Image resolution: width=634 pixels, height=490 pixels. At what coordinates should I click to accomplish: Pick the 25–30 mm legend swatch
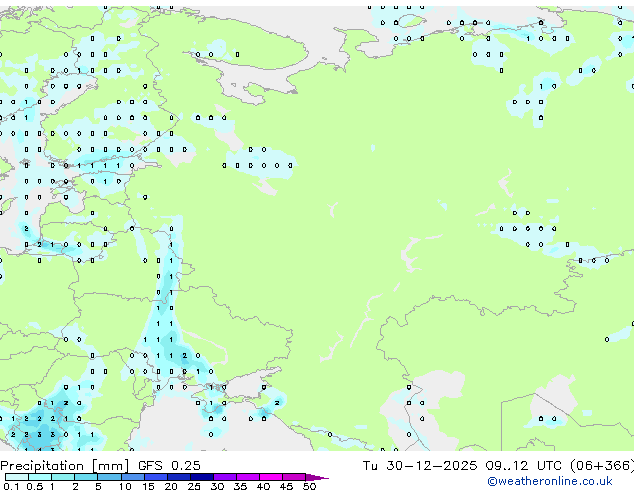coord(202,477)
